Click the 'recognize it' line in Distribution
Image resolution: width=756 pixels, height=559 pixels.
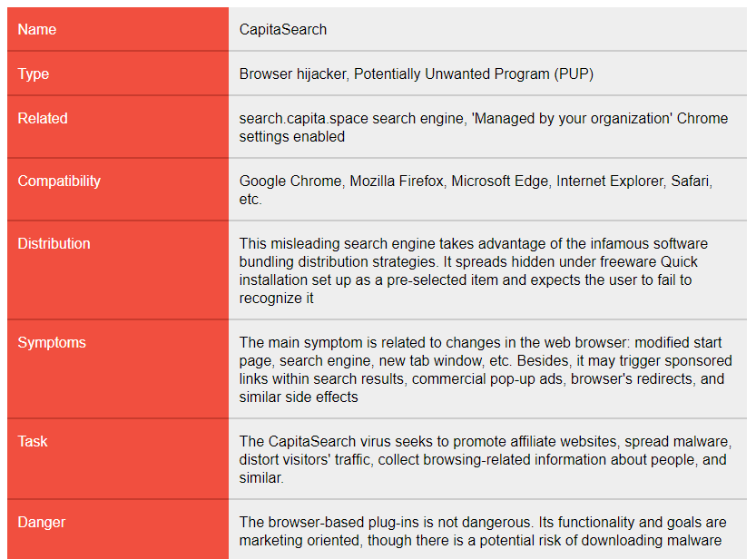pos(276,299)
